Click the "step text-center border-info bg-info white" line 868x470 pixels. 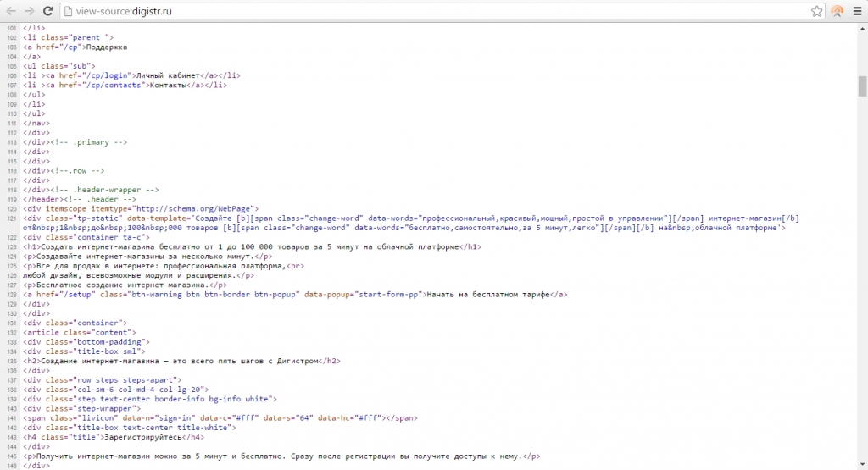(150, 399)
